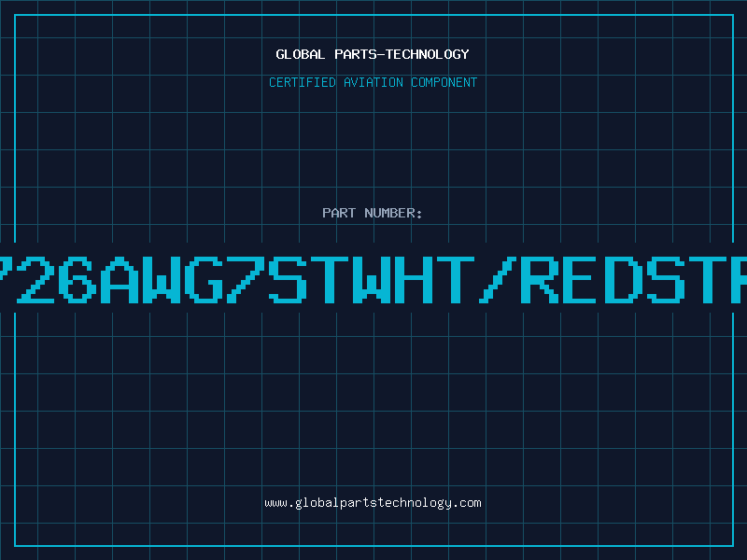This screenshot has width=747, height=560.
Task: Select the 'CERTIFIED AVIATION COMPONENT' subtitle
Action: 373,82
